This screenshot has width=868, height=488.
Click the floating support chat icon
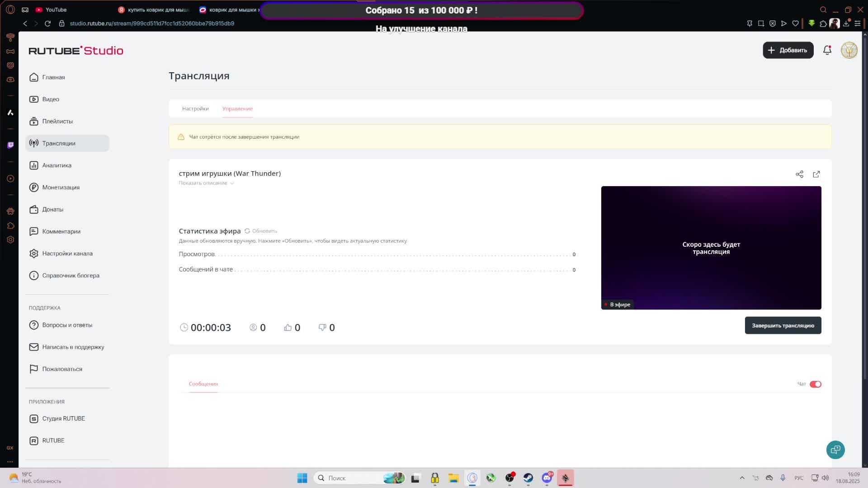pyautogui.click(x=835, y=450)
